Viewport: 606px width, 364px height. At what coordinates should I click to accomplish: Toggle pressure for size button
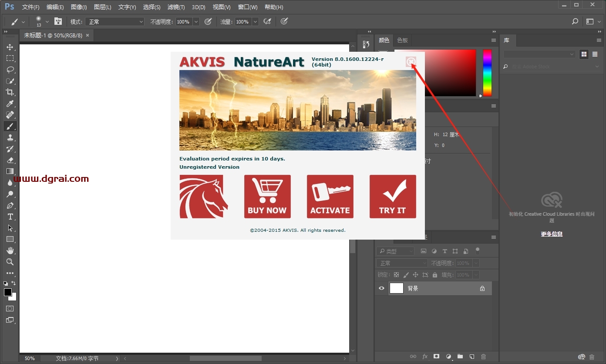pos(284,21)
